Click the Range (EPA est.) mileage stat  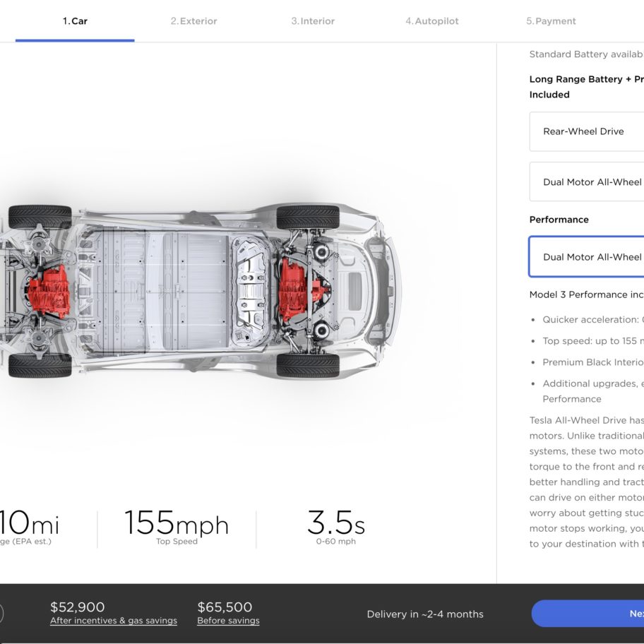click(29, 527)
